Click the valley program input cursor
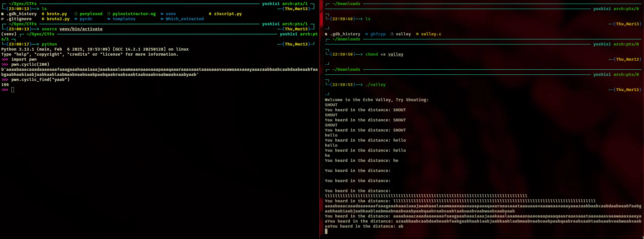Image resolution: width=644 pixels, height=239 pixels. (x=326, y=231)
